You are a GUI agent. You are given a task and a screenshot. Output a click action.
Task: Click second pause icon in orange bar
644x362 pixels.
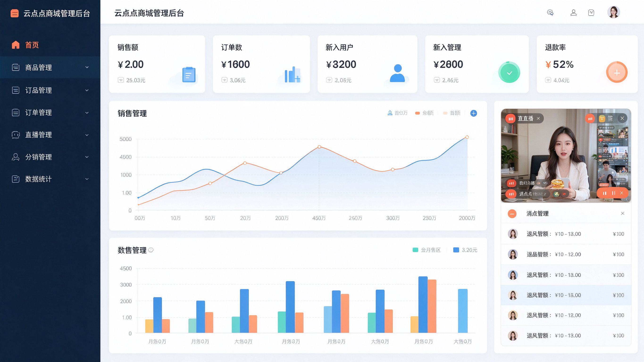(614, 193)
